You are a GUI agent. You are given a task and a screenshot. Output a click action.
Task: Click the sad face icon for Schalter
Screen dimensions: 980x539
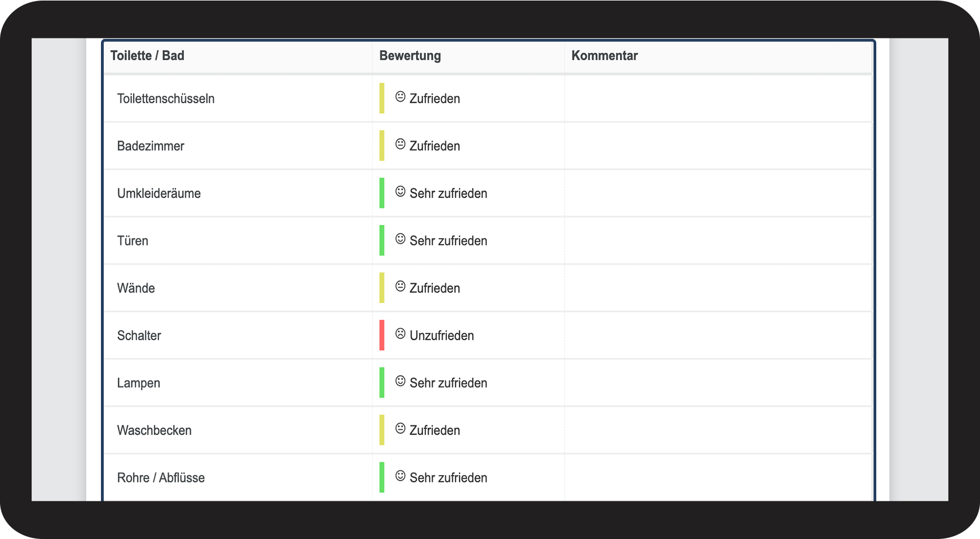(x=400, y=334)
